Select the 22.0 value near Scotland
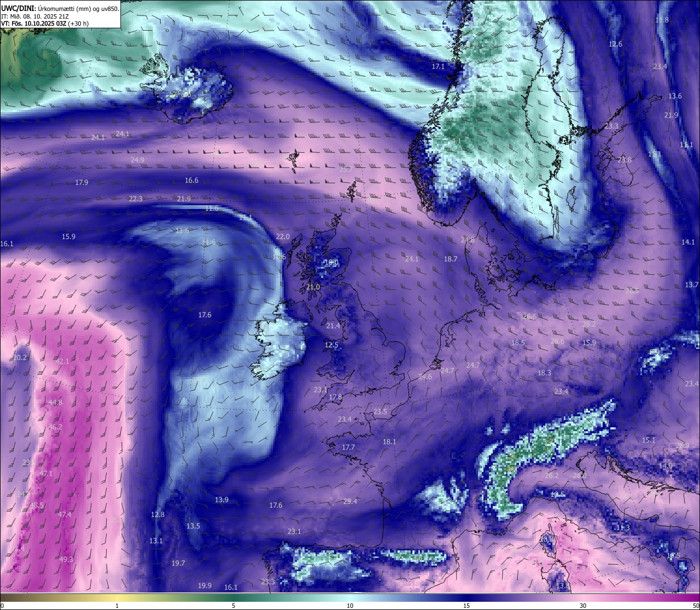This screenshot has width=700, height=610. tap(283, 237)
